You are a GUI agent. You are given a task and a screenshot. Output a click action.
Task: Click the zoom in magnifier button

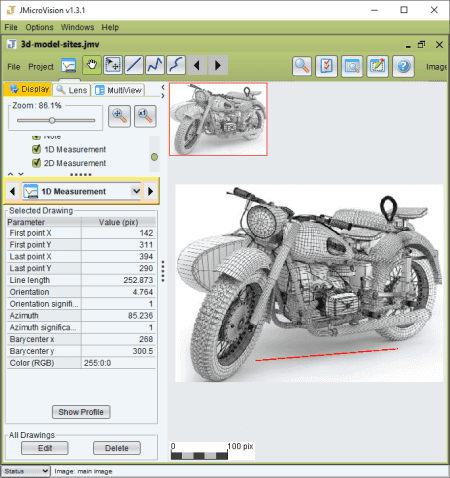coord(119,116)
